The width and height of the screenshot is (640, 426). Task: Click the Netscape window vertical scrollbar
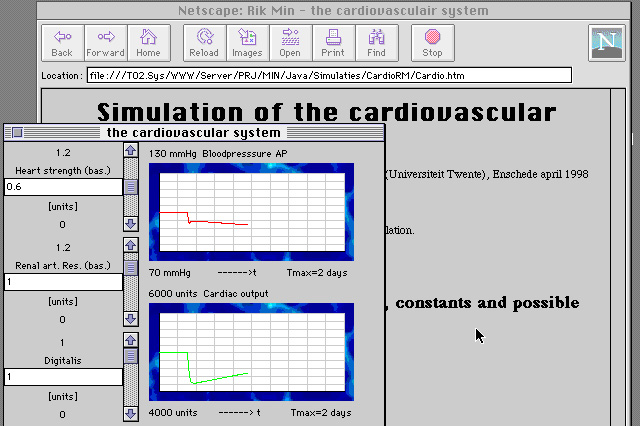618,257
